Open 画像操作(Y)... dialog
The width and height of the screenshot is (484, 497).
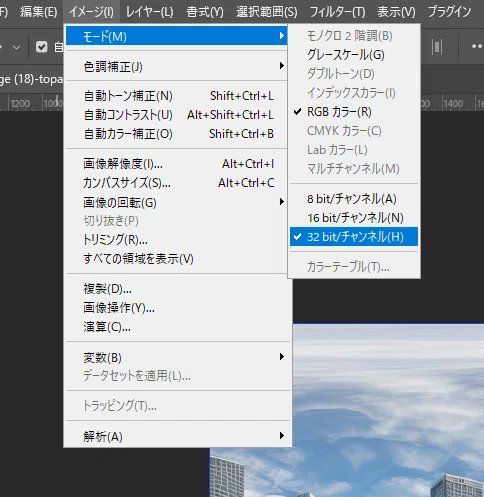click(178, 308)
